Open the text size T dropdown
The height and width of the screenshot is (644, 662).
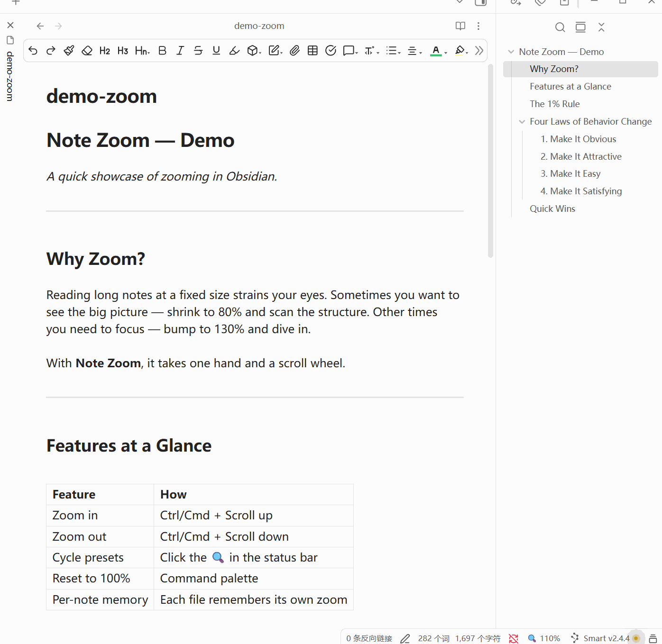372,51
